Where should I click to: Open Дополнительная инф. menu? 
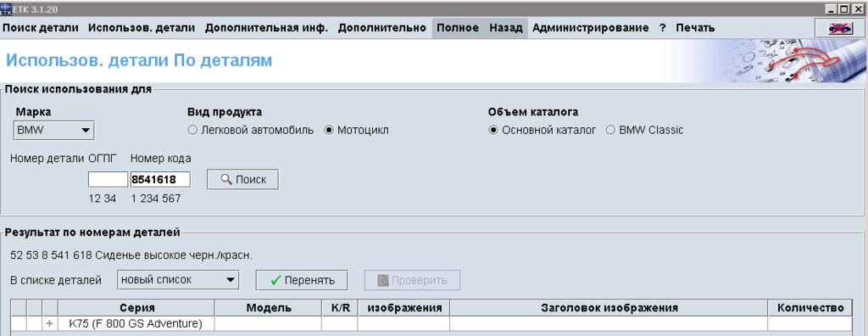(x=266, y=28)
